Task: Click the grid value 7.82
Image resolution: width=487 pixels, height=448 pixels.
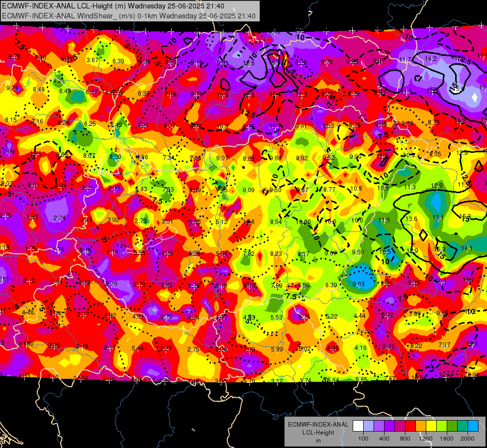Action: [x=249, y=254]
